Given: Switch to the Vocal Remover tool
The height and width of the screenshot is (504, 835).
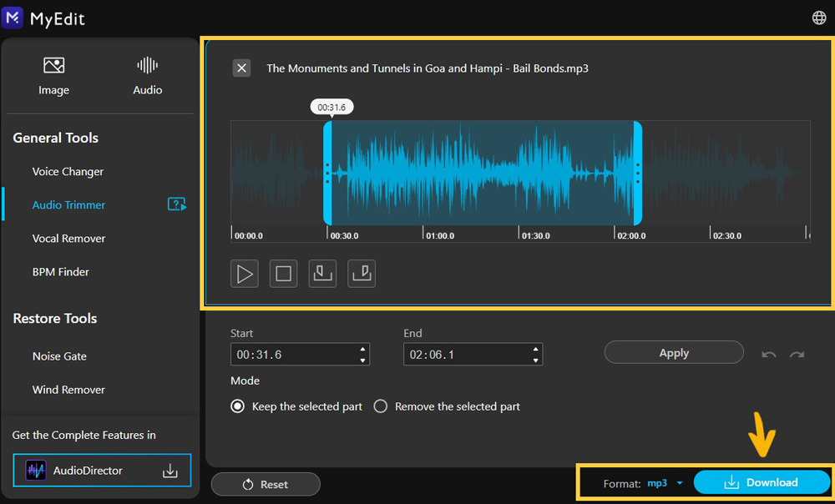Looking at the screenshot, I should coord(68,238).
